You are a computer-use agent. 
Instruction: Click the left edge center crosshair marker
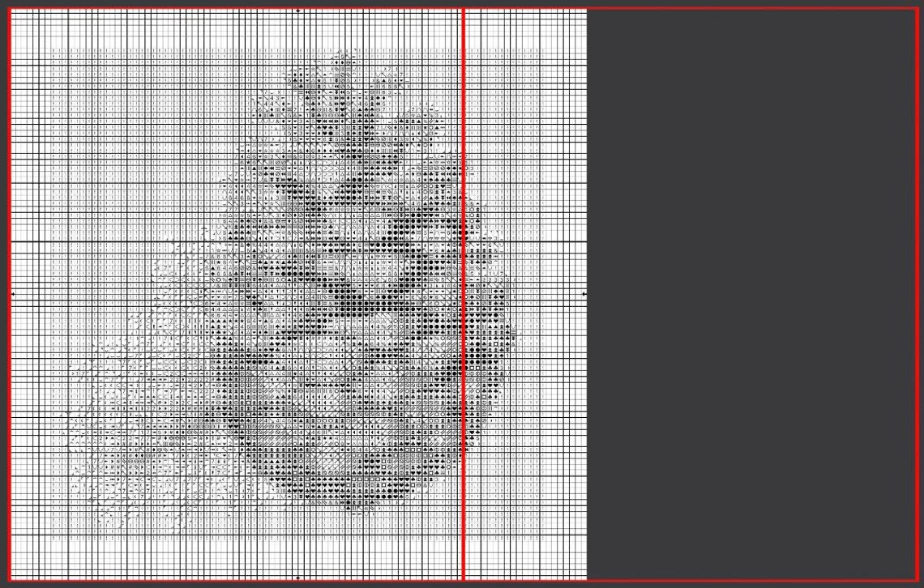(x=15, y=294)
